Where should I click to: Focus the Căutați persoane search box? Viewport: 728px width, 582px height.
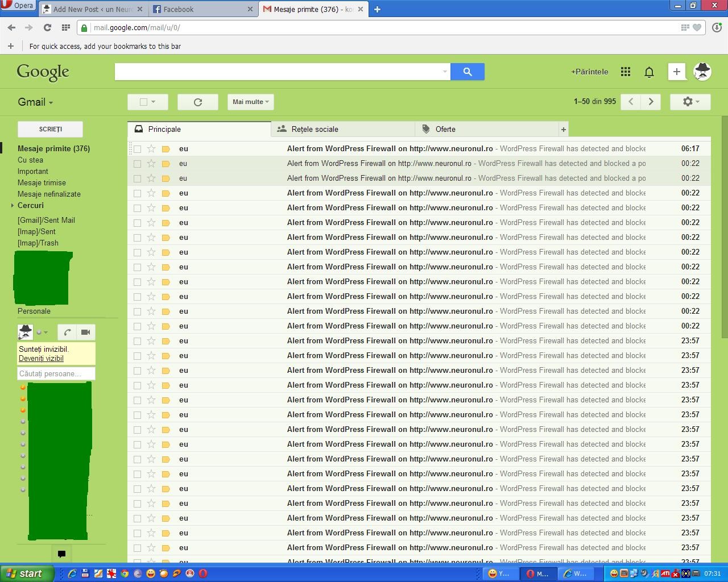click(x=56, y=373)
